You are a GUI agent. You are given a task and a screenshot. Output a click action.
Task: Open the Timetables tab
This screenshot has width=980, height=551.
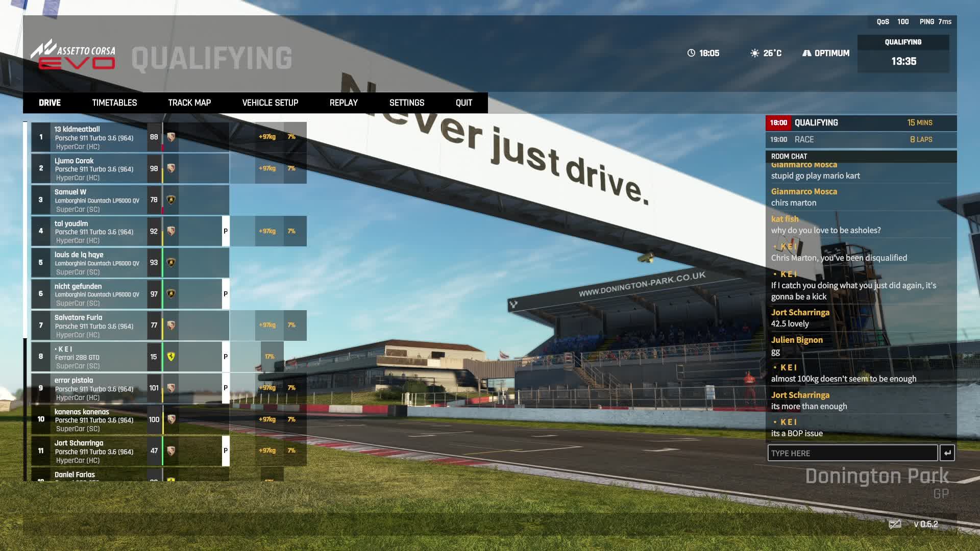(114, 103)
